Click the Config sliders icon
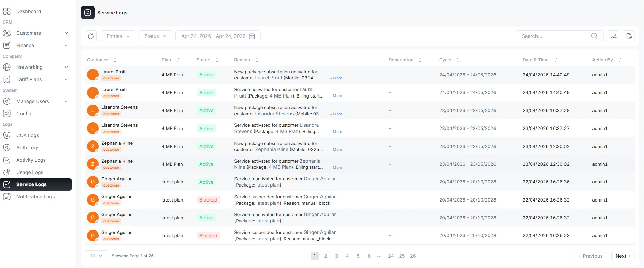644x268 pixels. pos(7,114)
